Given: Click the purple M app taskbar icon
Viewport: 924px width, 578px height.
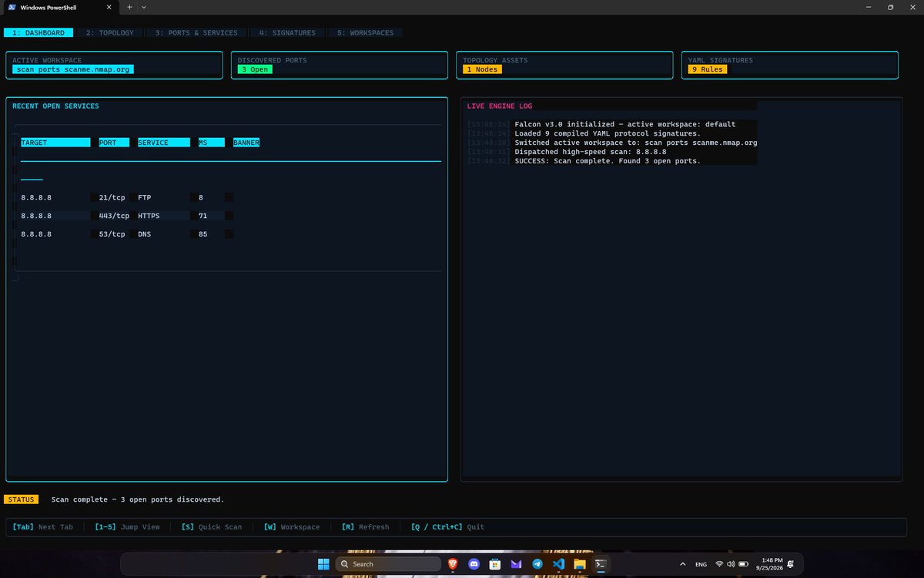Looking at the screenshot, I should point(516,564).
